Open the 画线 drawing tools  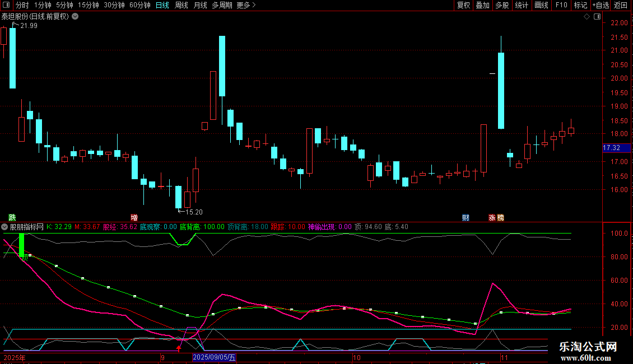[x=542, y=5]
